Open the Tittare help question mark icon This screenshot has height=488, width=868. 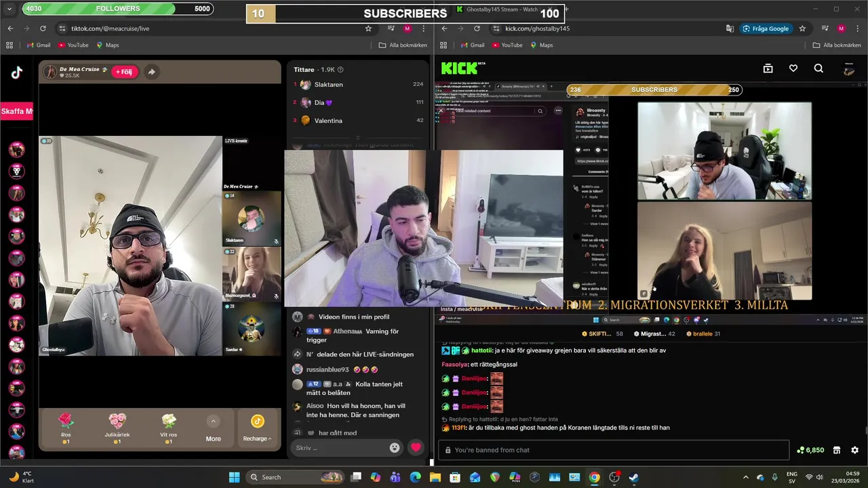point(340,70)
